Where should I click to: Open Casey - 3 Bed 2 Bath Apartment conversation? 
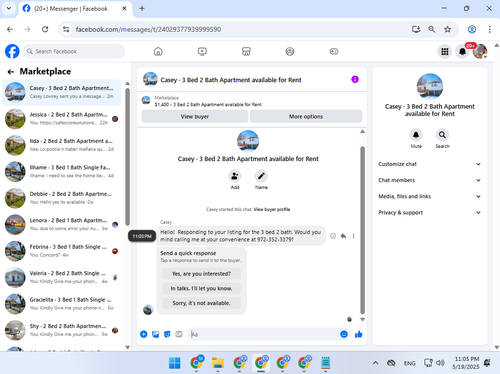point(62,92)
